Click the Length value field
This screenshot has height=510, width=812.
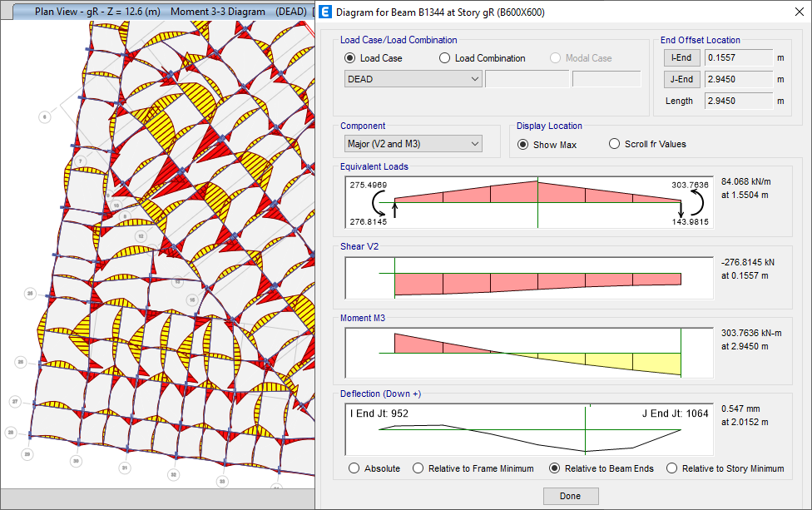tap(738, 102)
